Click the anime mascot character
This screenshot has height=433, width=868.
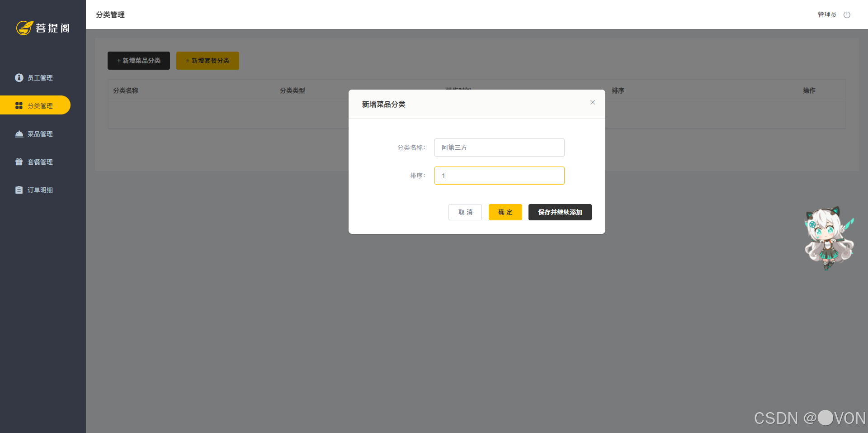click(x=830, y=238)
